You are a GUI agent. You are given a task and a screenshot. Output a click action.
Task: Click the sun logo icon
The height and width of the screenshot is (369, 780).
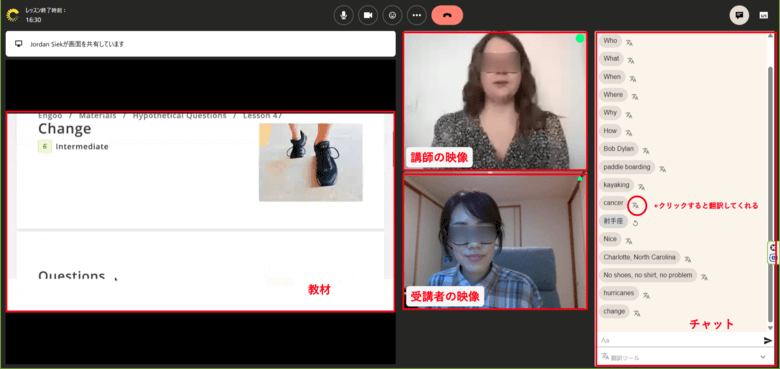click(12, 15)
